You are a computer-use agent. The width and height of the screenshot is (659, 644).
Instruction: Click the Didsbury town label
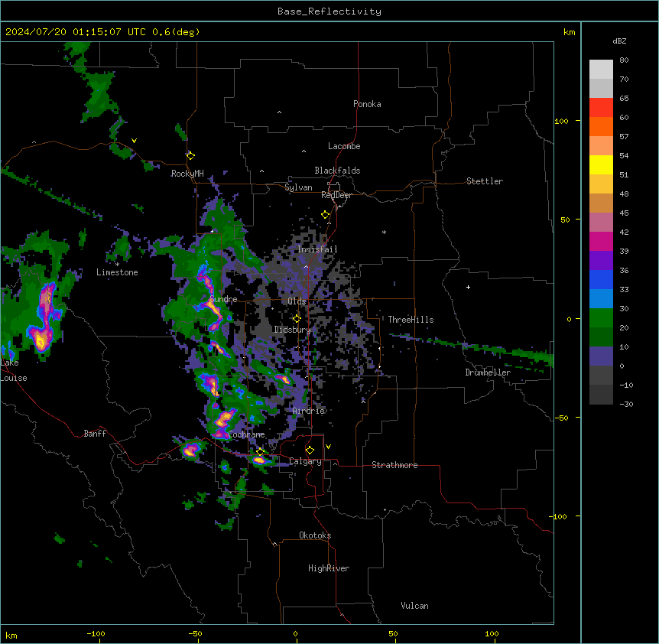click(x=293, y=330)
